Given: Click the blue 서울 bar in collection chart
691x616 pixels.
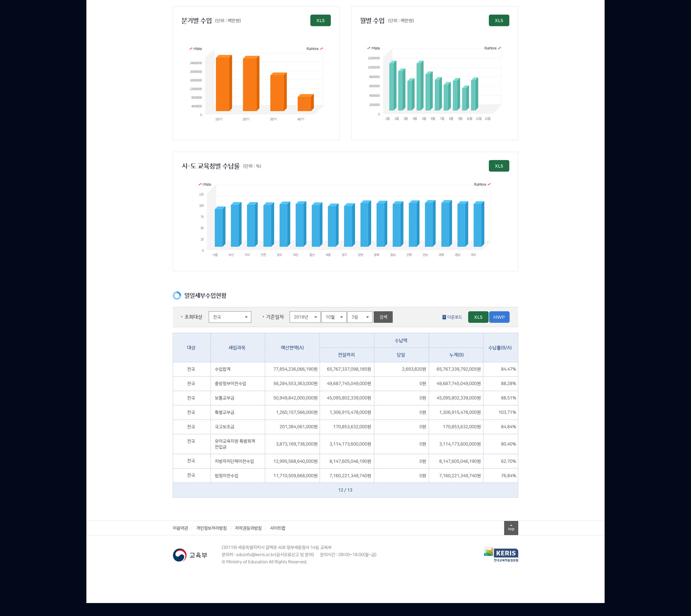Looking at the screenshot, I should (x=219, y=228).
